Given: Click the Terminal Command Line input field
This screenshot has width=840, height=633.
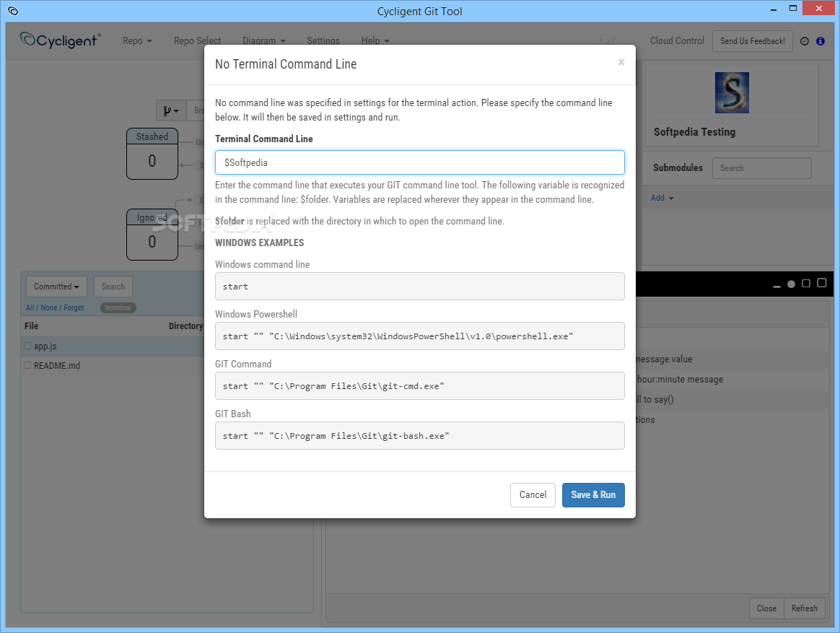Looking at the screenshot, I should (x=419, y=162).
